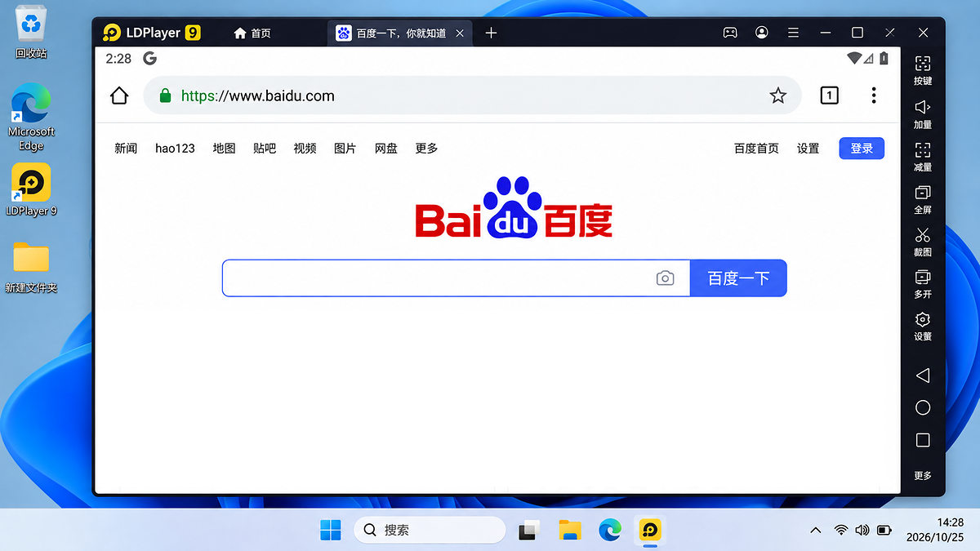Open browser three-dot overflow menu
Image resolution: width=980 pixels, height=551 pixels.
pyautogui.click(x=874, y=96)
